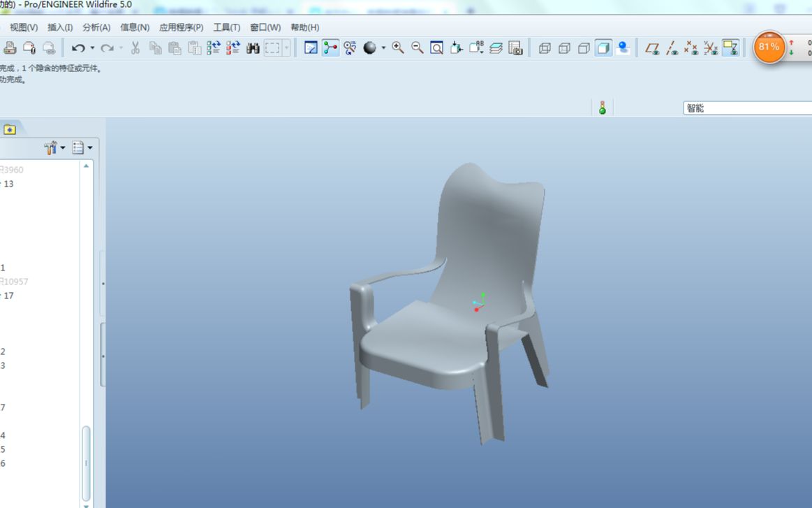Open the Layers stack icon

tap(496, 48)
